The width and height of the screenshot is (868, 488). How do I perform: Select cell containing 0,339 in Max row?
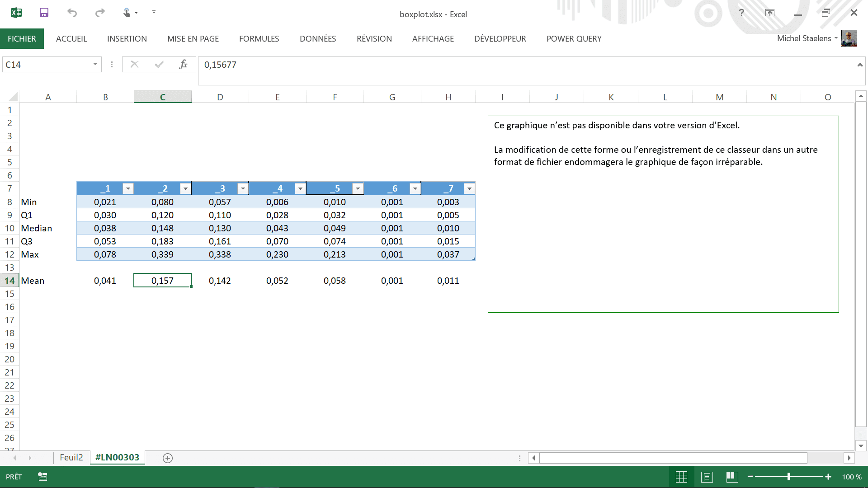(162, 254)
